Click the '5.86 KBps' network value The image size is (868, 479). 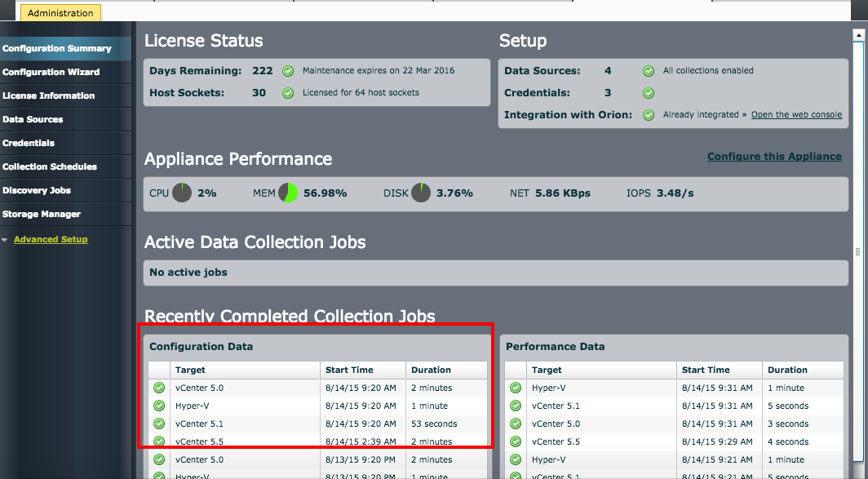(562, 193)
